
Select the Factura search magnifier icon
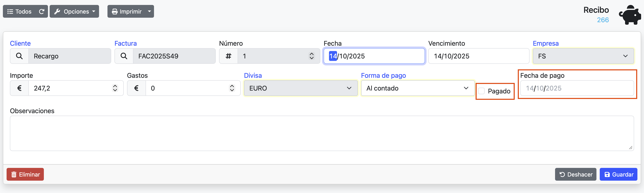(124, 56)
